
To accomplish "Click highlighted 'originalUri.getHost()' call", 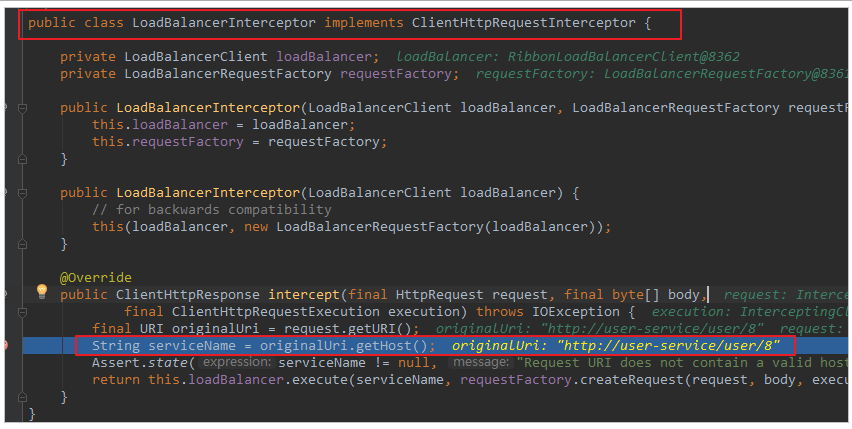I will coord(343,345).
